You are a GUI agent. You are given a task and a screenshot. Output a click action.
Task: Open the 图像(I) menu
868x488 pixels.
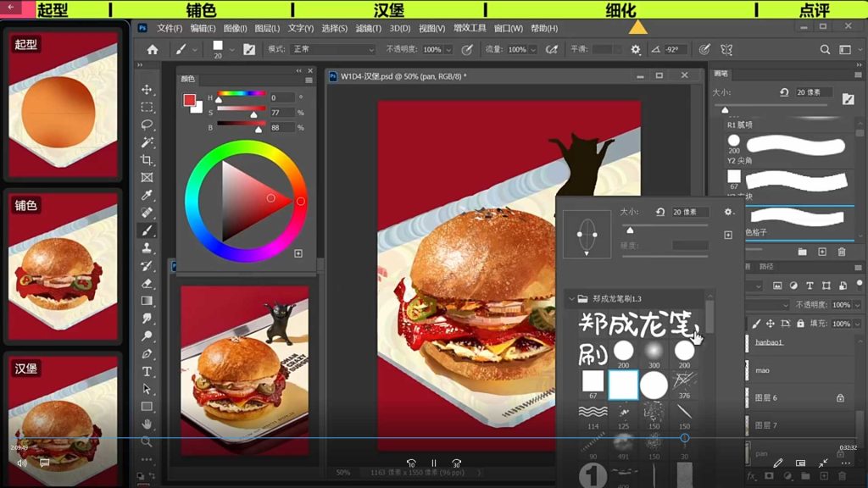tap(236, 28)
